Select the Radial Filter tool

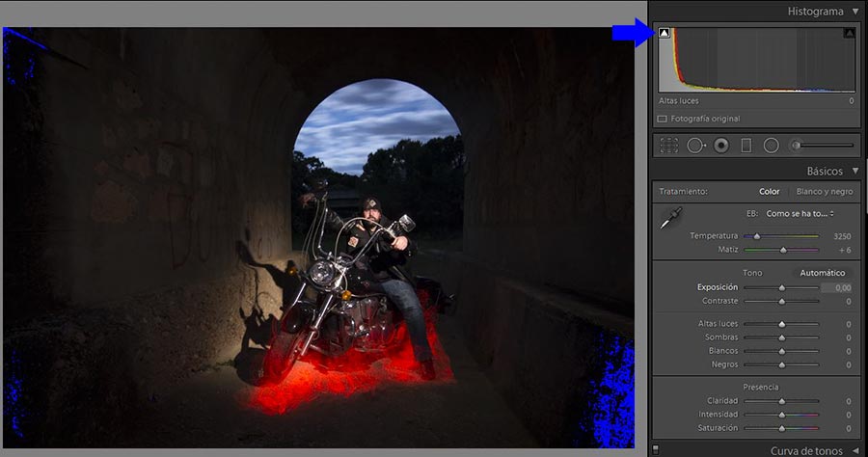pyautogui.click(x=771, y=146)
